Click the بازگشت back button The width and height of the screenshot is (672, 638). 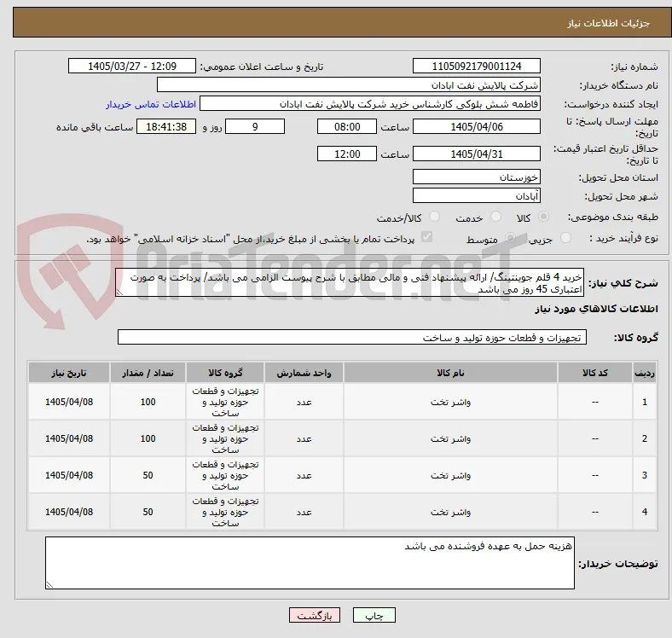(315, 615)
